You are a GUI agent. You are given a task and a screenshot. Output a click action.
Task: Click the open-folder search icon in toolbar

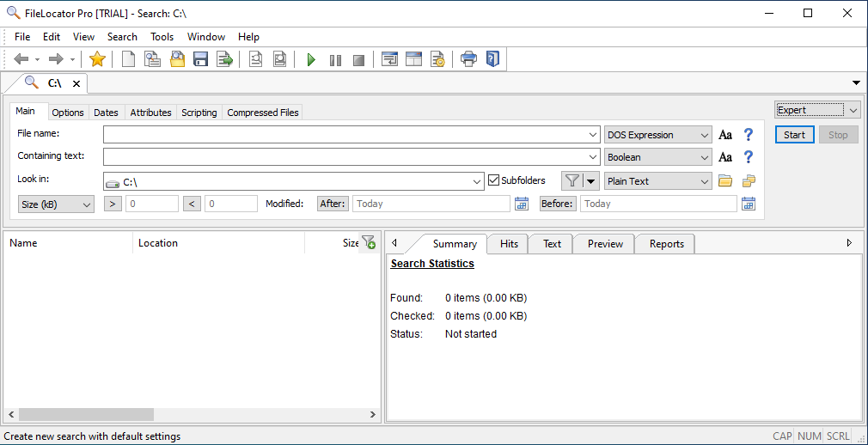[177, 59]
